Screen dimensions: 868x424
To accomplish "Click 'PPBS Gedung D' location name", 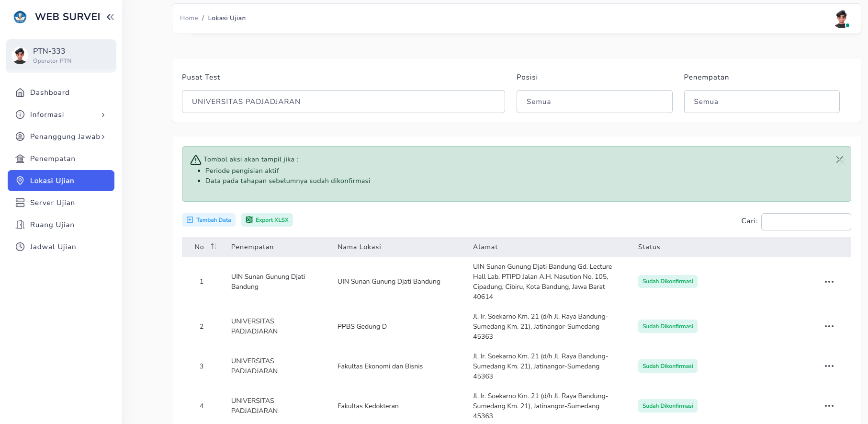I will (x=362, y=326).
